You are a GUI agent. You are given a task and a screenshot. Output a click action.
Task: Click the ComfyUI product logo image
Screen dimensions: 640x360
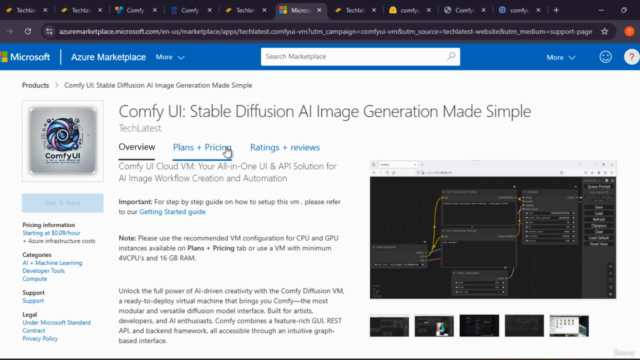tap(63, 141)
